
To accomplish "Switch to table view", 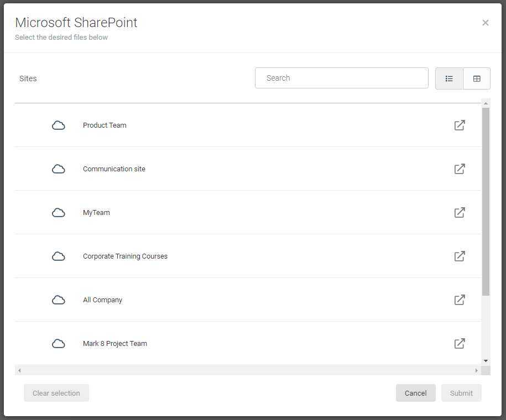I will [476, 78].
